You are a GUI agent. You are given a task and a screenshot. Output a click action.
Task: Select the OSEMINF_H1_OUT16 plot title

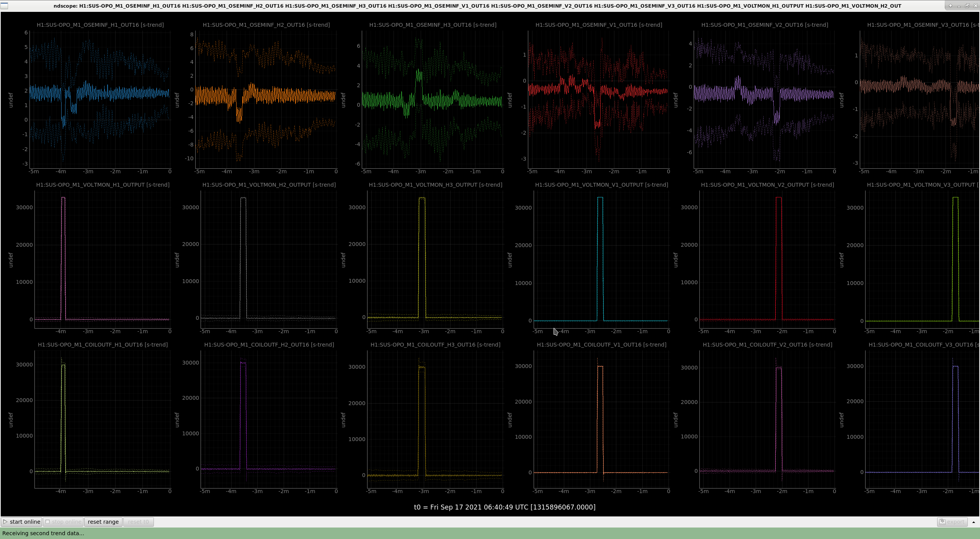100,25
